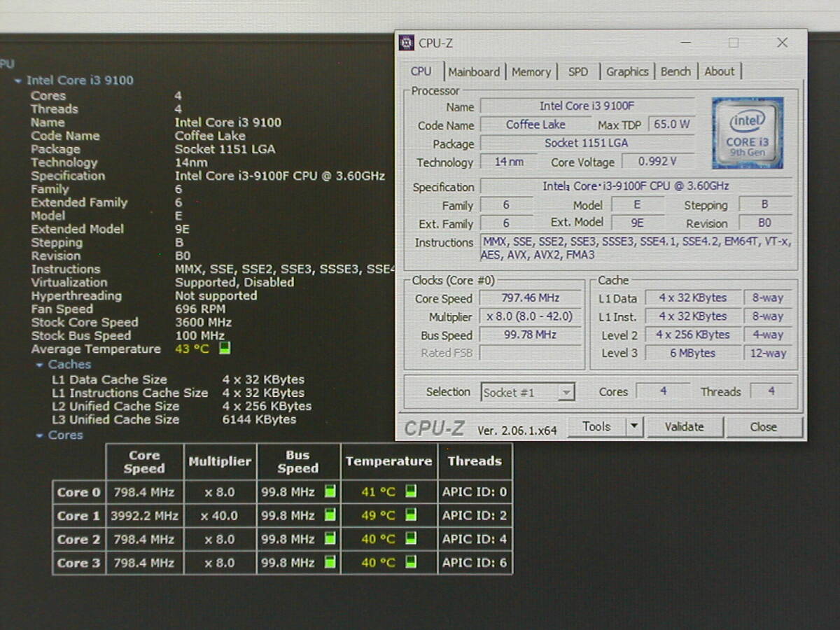840x630 pixels.
Task: Click green icon next to Core 2 bus speed
Action: pos(330,539)
